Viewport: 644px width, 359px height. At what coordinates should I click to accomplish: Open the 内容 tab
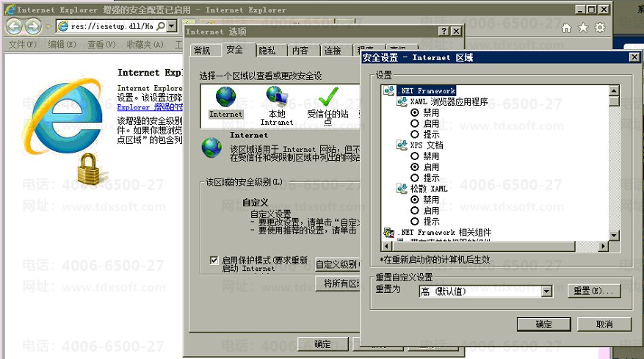[x=300, y=51]
